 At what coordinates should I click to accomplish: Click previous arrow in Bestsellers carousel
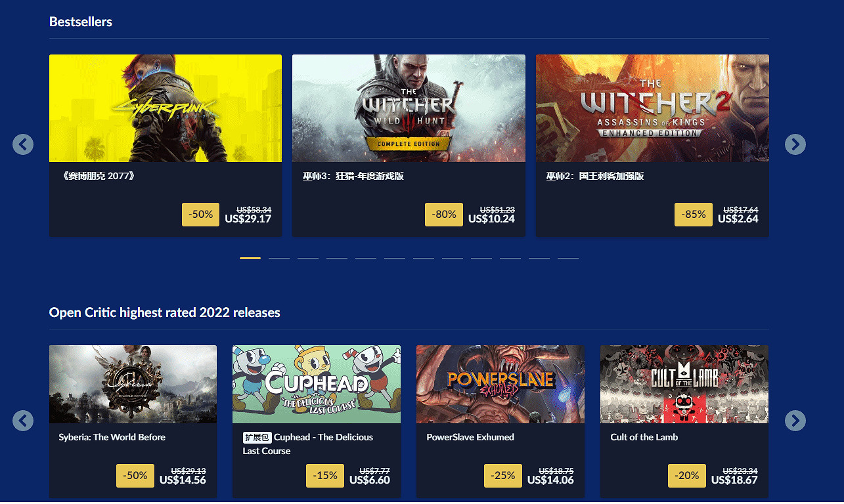23,144
